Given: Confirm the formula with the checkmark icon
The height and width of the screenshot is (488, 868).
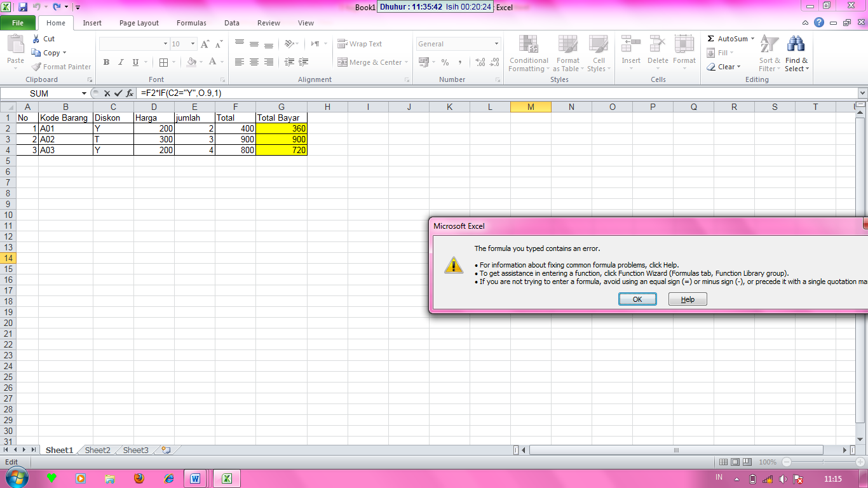Looking at the screenshot, I should pyautogui.click(x=118, y=93).
